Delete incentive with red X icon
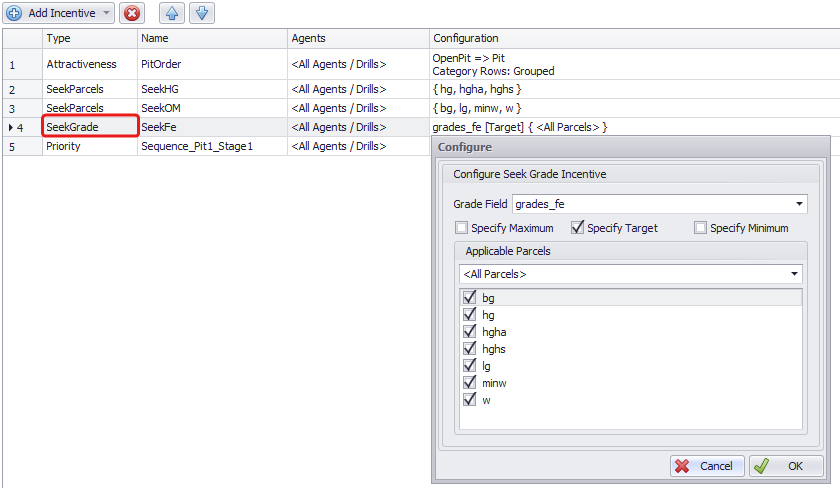Screen dimensions: 840x494 click(x=131, y=13)
